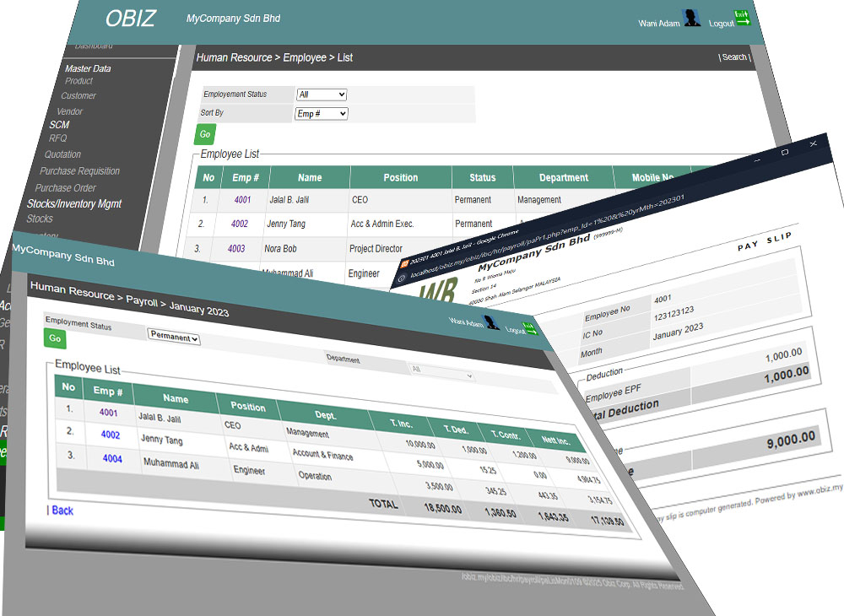Viewport: 844px width, 616px height.
Task: Open employee 4003 link in the Employee List window
Action: coord(236,249)
